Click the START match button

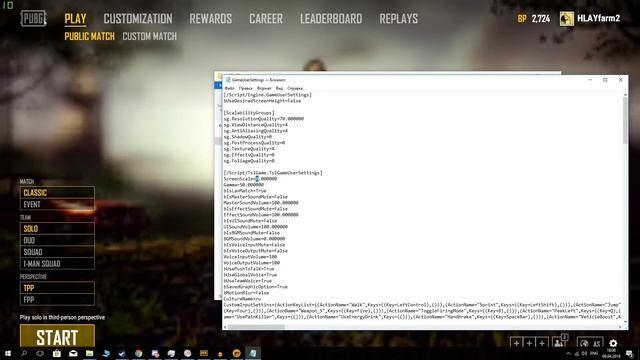click(57, 337)
